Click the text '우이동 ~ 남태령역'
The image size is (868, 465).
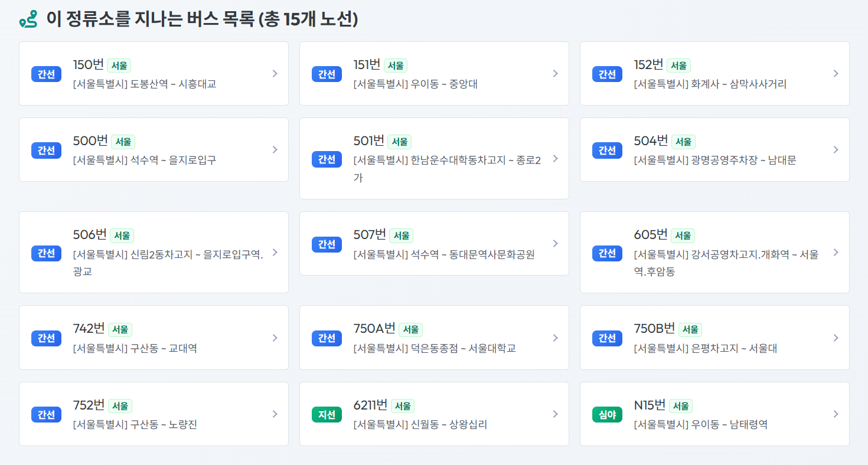[729, 424]
